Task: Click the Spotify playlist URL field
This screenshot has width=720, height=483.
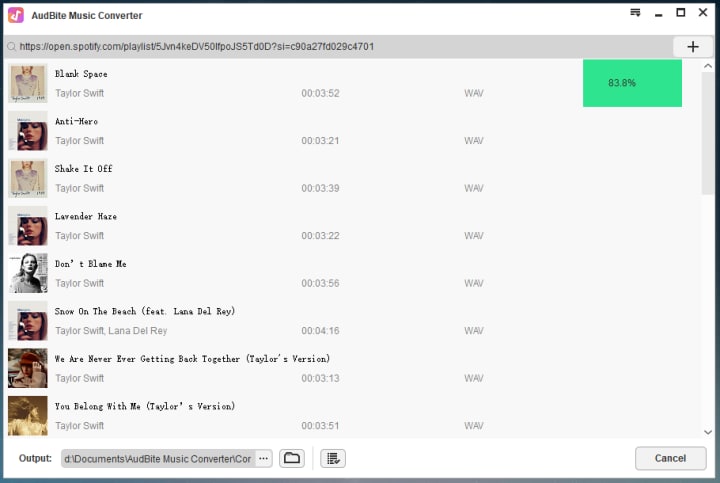Action: (338, 46)
